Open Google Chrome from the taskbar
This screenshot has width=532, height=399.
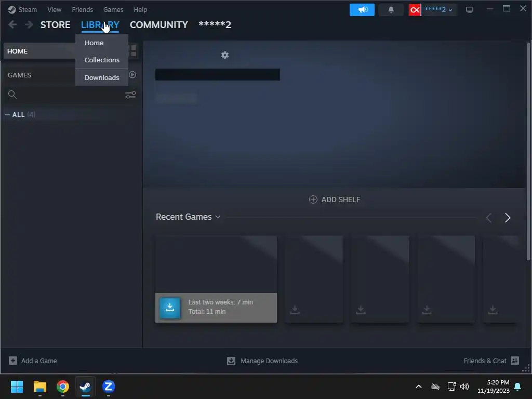tap(63, 387)
